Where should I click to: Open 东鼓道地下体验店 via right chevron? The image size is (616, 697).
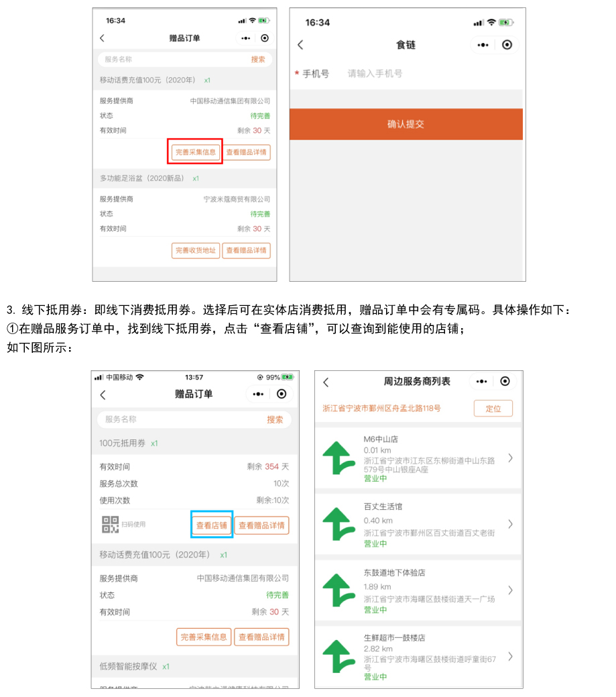pyautogui.click(x=510, y=590)
